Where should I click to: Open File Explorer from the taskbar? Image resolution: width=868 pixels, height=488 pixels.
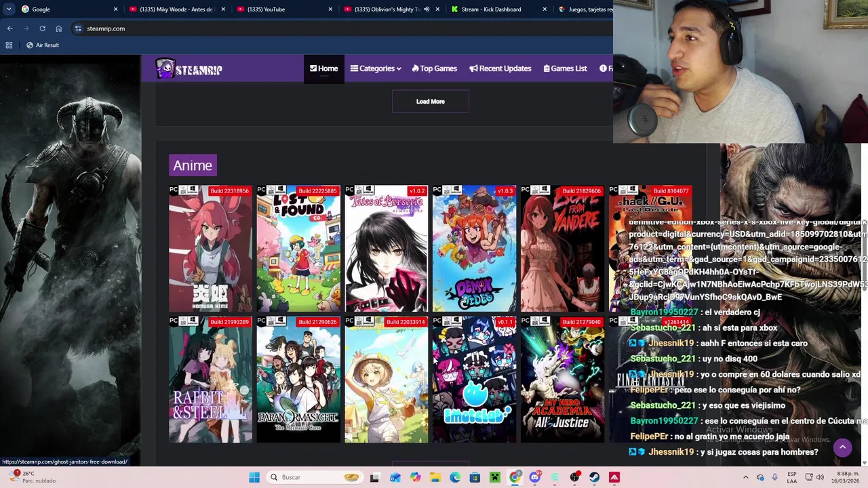435,477
